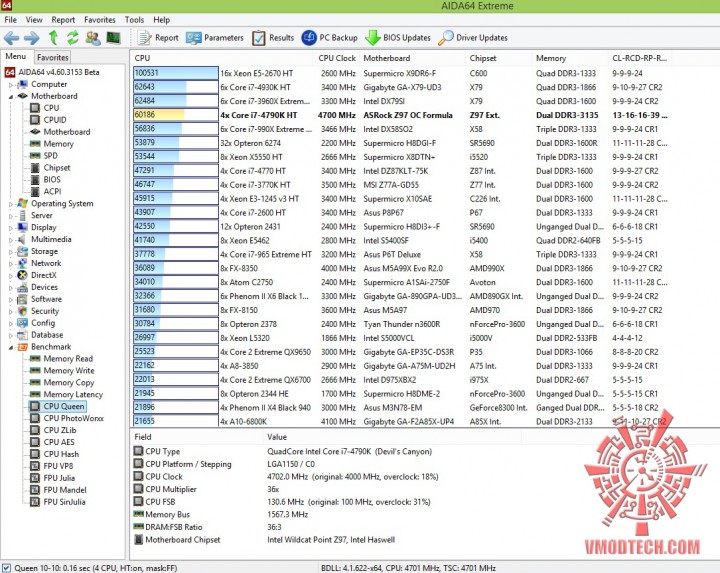Screen dimensions: 720x573
Task: Open the Help menu
Action: click(161, 20)
